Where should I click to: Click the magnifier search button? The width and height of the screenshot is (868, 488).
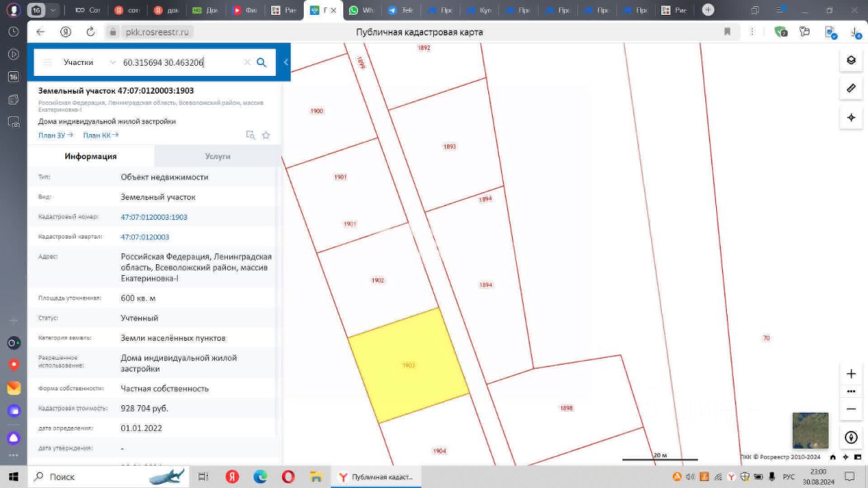[262, 62]
